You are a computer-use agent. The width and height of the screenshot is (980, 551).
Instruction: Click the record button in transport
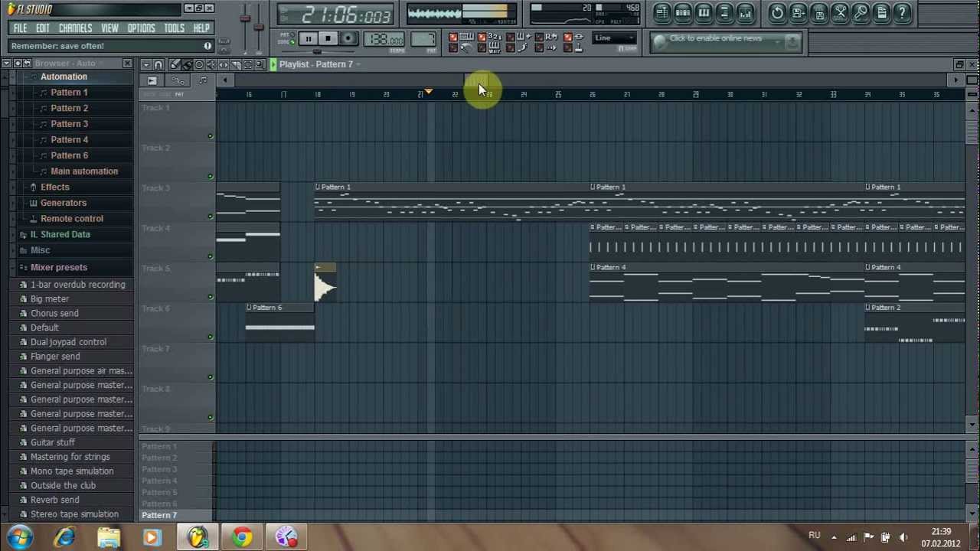[348, 38]
